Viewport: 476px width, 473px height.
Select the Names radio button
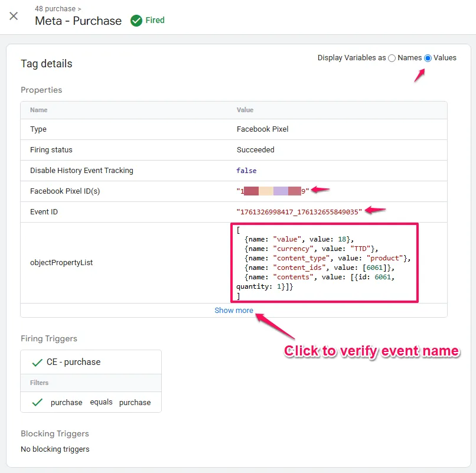coord(392,58)
